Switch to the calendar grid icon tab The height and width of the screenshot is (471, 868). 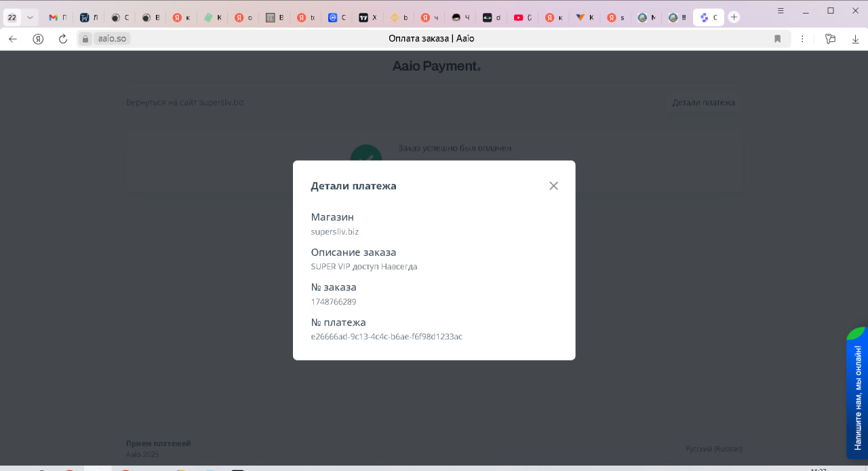pos(274,18)
